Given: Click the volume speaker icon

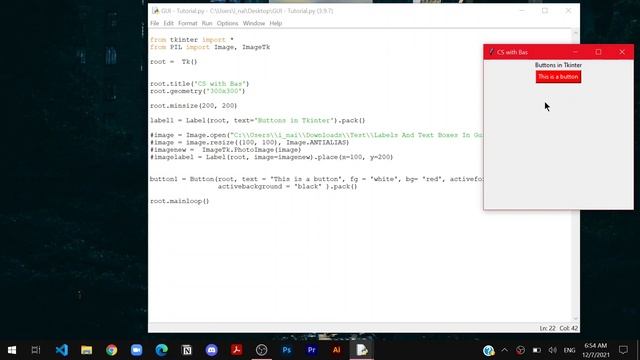Looking at the screenshot, I should (x=553, y=350).
